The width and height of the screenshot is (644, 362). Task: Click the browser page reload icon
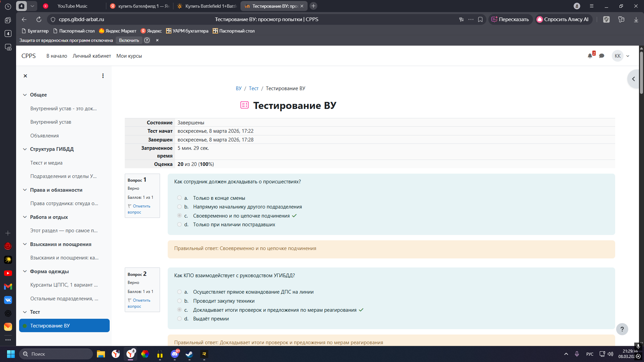coord(39,19)
